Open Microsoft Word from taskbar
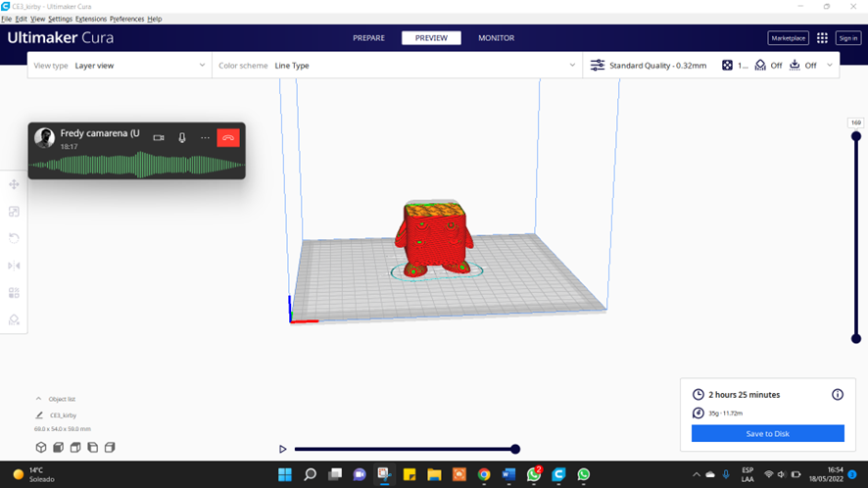Viewport: 868px width, 488px height. tap(508, 474)
